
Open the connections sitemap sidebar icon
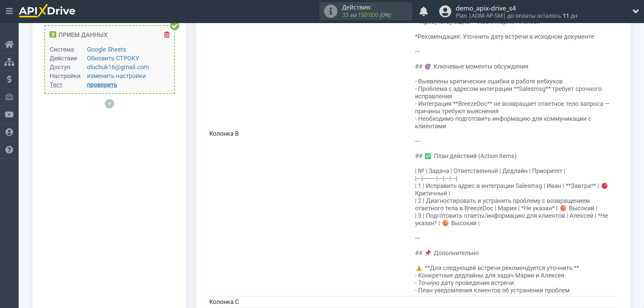click(9, 62)
